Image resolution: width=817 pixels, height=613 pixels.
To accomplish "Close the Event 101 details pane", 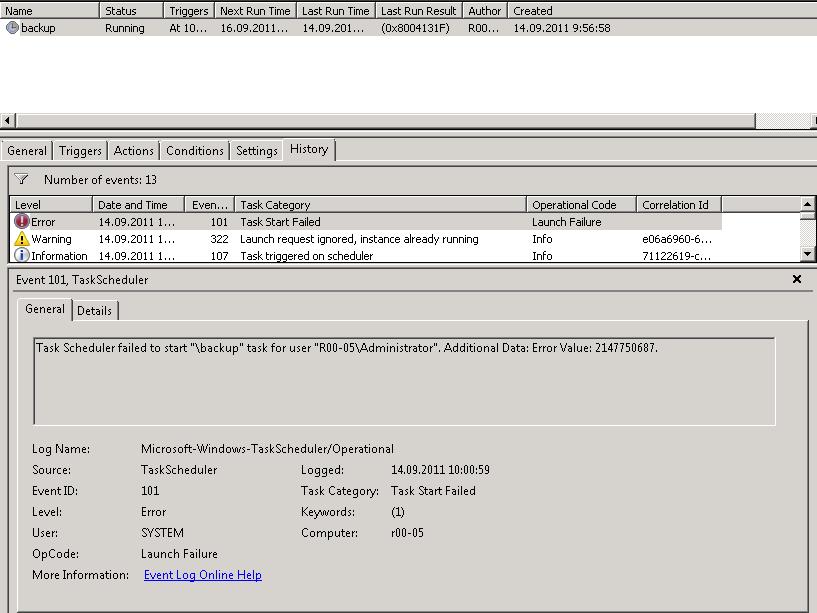I will (797, 280).
